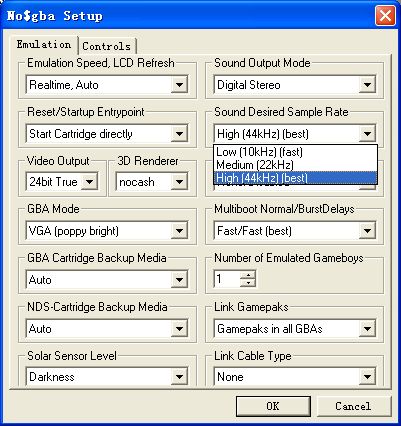Open the Link Cable Type dropdown
This screenshot has width=401, height=426.
pos(367,377)
